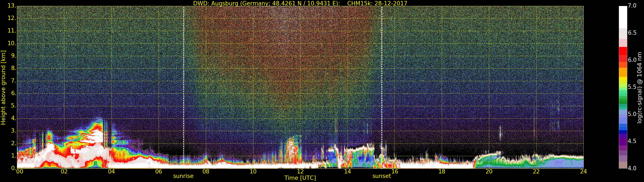Click the 'sunset' label below the axis

tap(381, 176)
